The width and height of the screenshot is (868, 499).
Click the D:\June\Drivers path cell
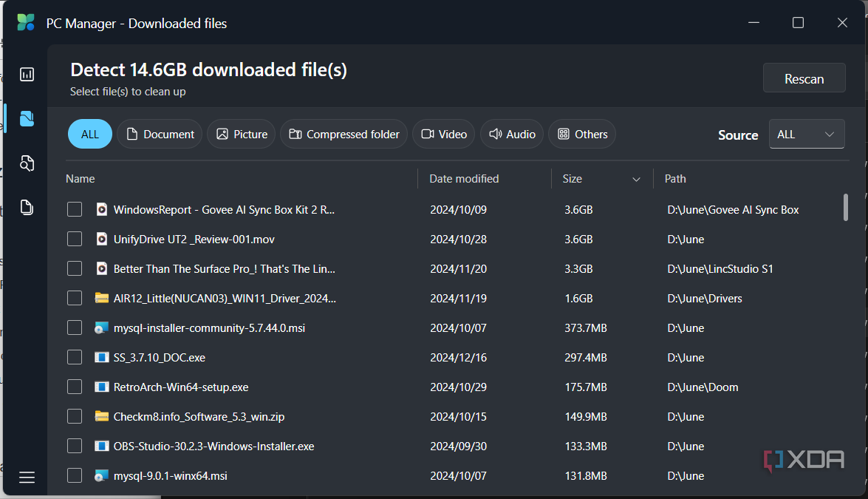(x=704, y=298)
